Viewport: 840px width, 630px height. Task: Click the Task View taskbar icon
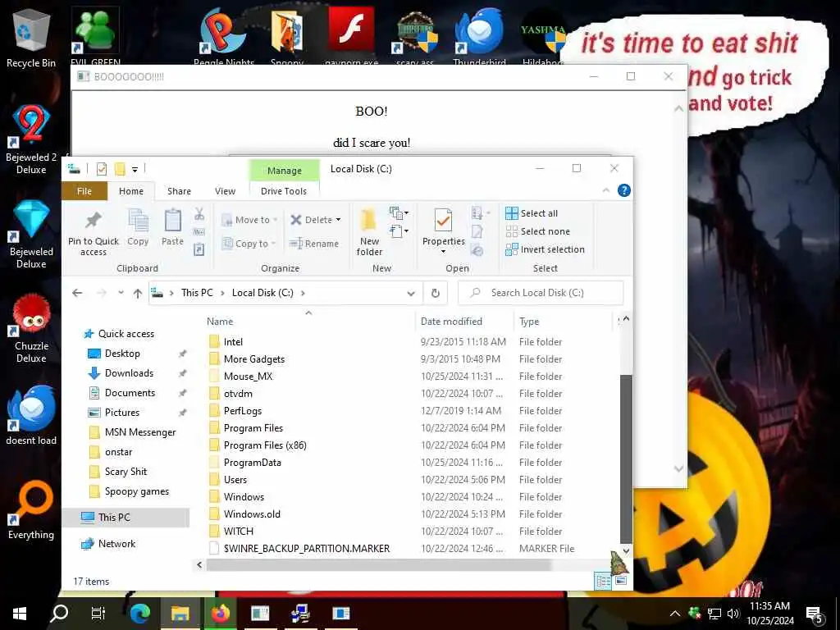[x=98, y=614]
